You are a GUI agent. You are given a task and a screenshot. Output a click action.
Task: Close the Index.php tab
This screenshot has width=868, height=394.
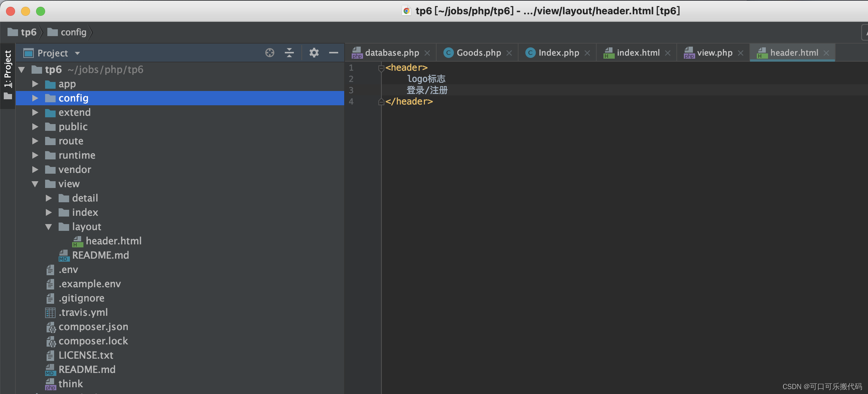(x=587, y=53)
